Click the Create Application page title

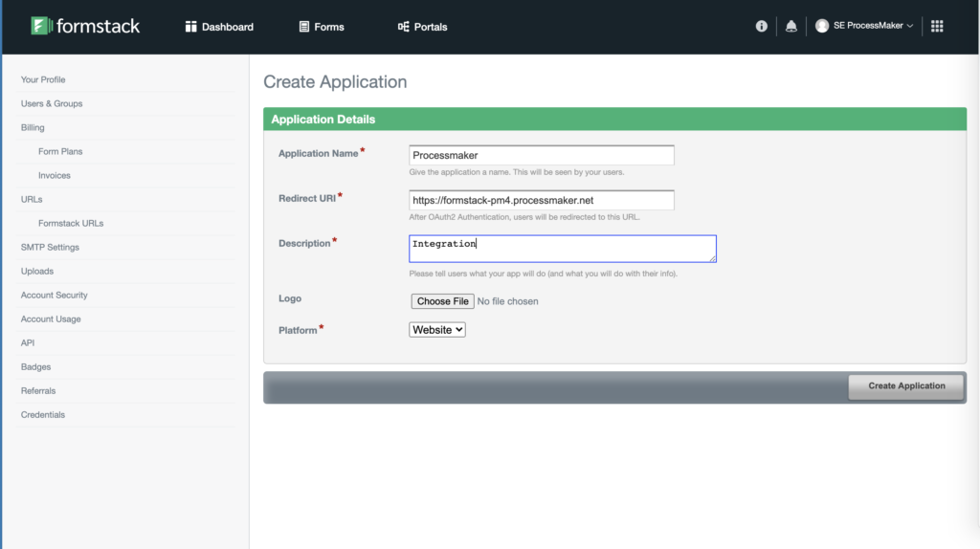point(335,82)
